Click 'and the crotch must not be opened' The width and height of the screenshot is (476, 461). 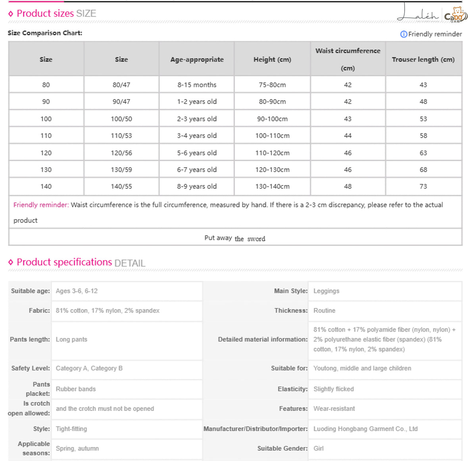(105, 409)
